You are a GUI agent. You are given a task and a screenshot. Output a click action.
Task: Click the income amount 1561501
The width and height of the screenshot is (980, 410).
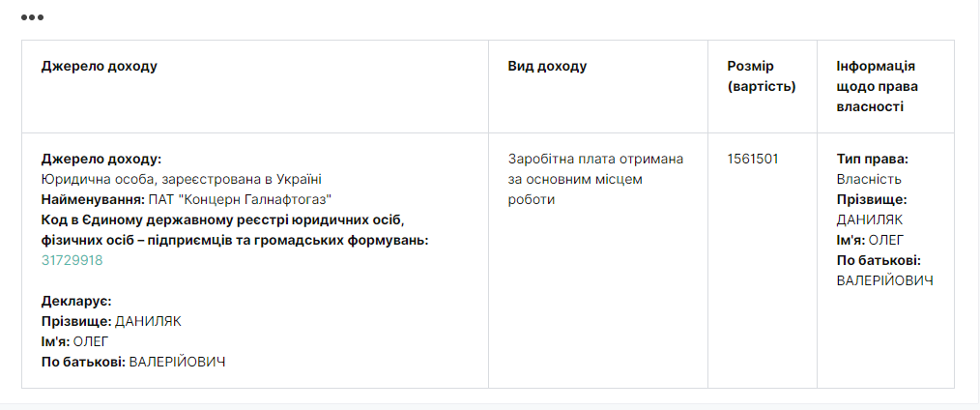coord(753,159)
